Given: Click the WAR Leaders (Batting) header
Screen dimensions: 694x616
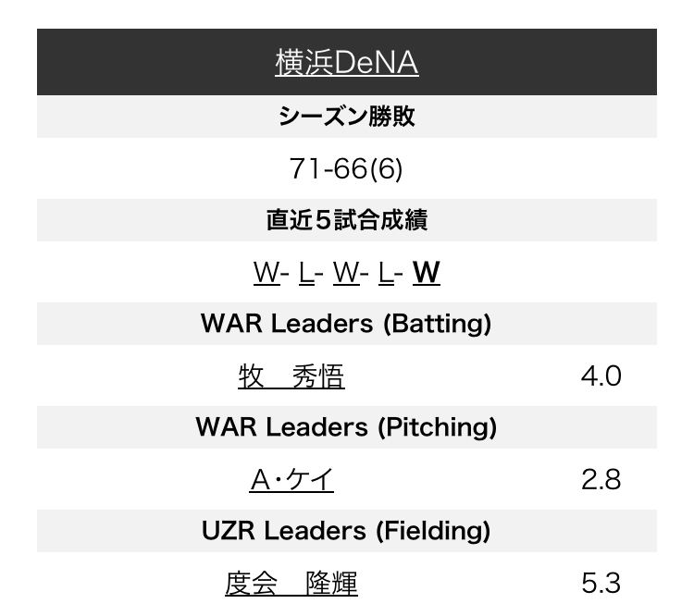Looking at the screenshot, I should pyautogui.click(x=347, y=324).
